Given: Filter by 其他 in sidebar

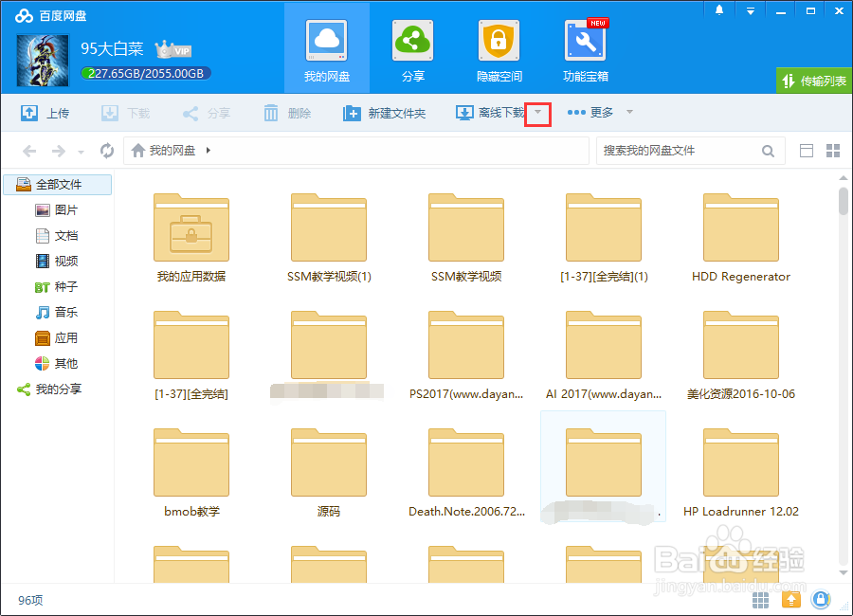Looking at the screenshot, I should tap(57, 364).
